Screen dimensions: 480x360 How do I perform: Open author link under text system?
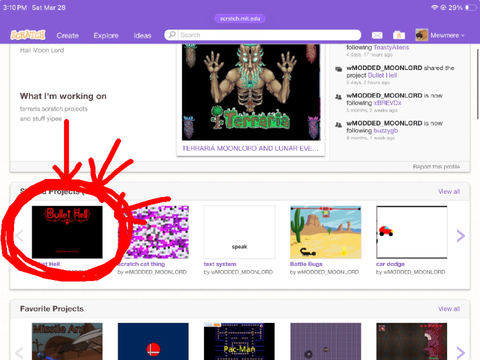coord(242,272)
